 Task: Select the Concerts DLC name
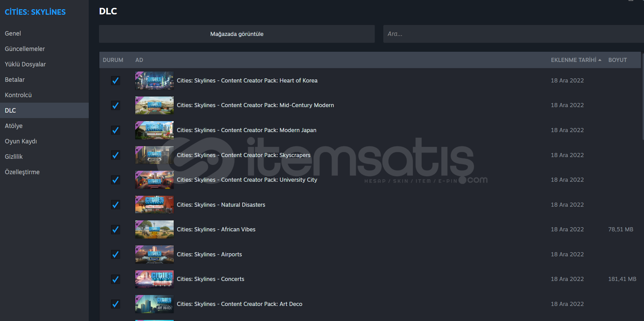tap(211, 279)
